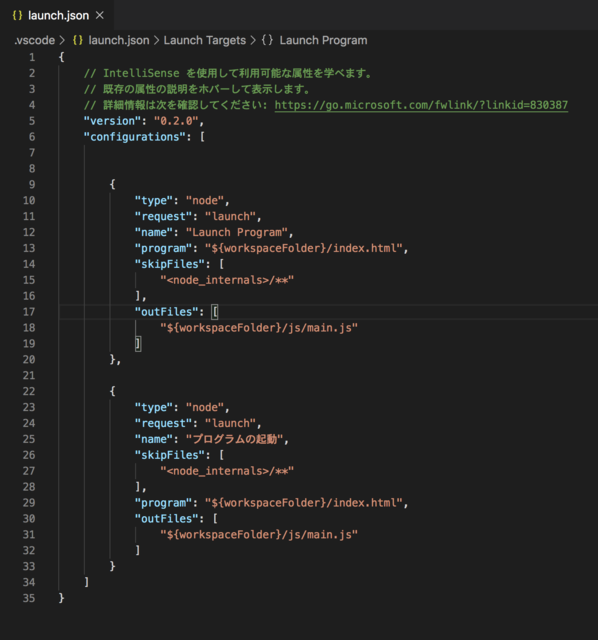The width and height of the screenshot is (598, 640).
Task: Click the "configurations" key
Action: coord(135,137)
